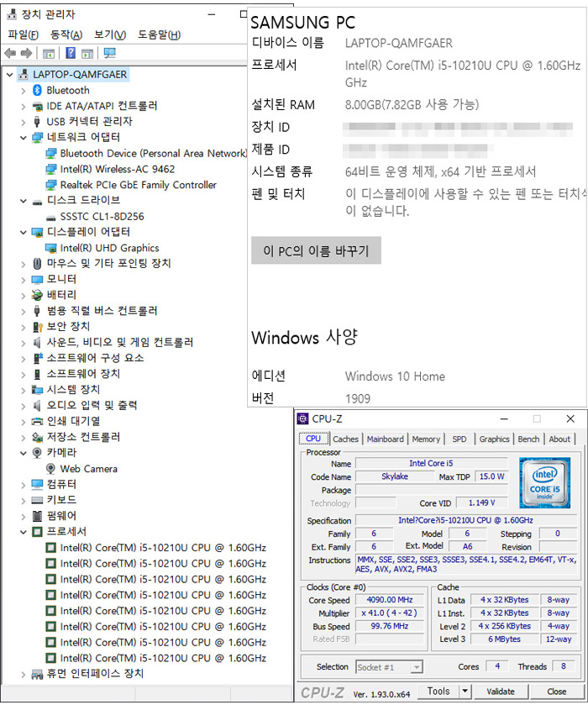The width and height of the screenshot is (588, 705).
Task: Select the 보안 장치 security icon
Action: pyautogui.click(x=37, y=327)
